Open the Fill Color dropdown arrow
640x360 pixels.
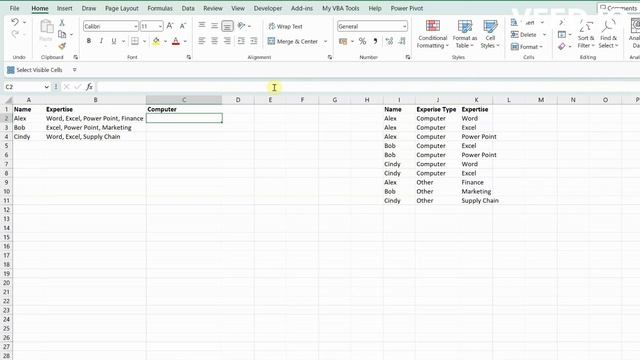(165, 41)
